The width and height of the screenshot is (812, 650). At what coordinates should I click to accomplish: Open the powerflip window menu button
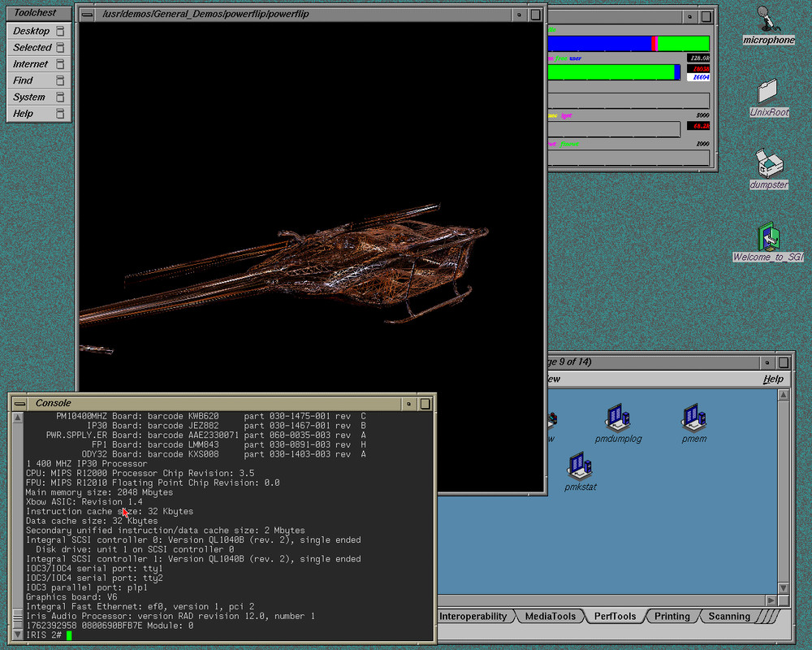(88, 14)
